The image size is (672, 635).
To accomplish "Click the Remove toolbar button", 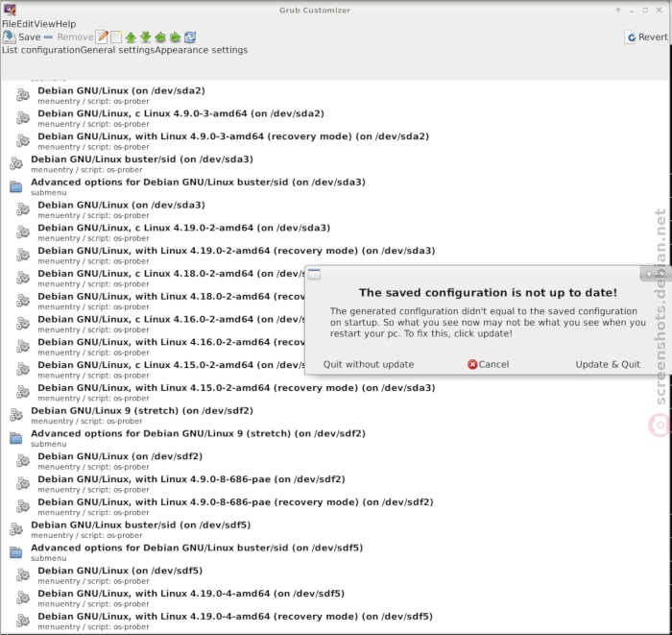I will click(68, 37).
